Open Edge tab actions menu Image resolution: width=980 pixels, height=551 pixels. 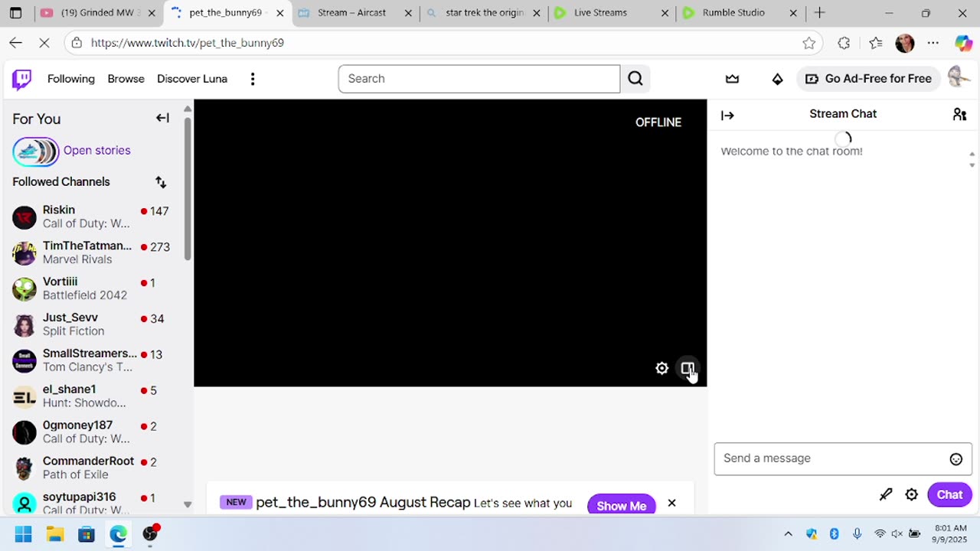click(16, 13)
